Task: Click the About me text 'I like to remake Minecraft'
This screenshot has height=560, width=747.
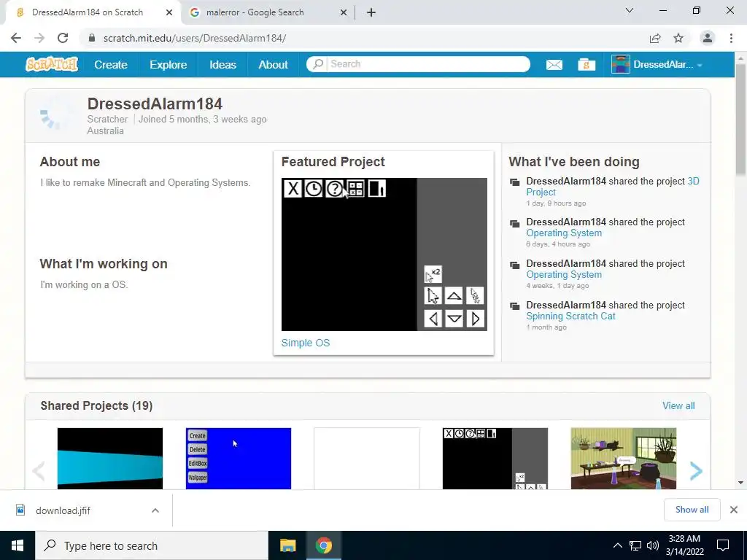Action: pos(145,182)
